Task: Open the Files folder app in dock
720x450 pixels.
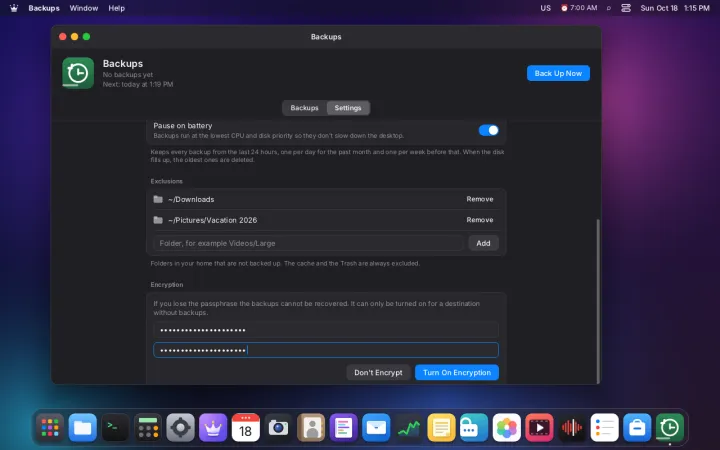Action: coord(83,428)
